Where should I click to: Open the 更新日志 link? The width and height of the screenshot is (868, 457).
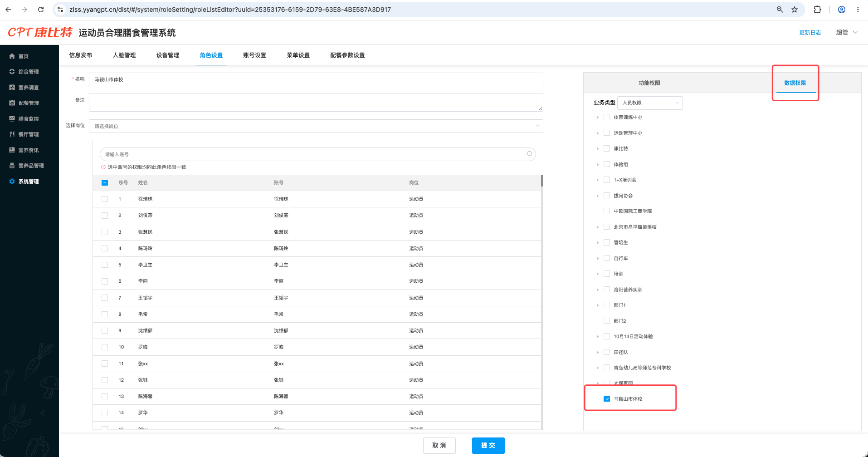tap(810, 33)
